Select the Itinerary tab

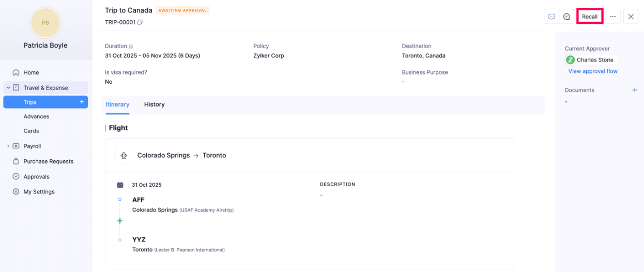pyautogui.click(x=117, y=104)
